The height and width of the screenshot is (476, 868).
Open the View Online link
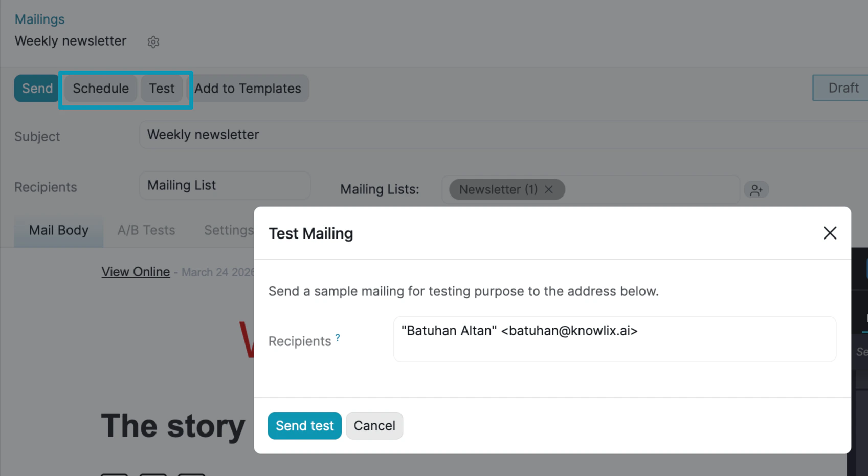(135, 272)
